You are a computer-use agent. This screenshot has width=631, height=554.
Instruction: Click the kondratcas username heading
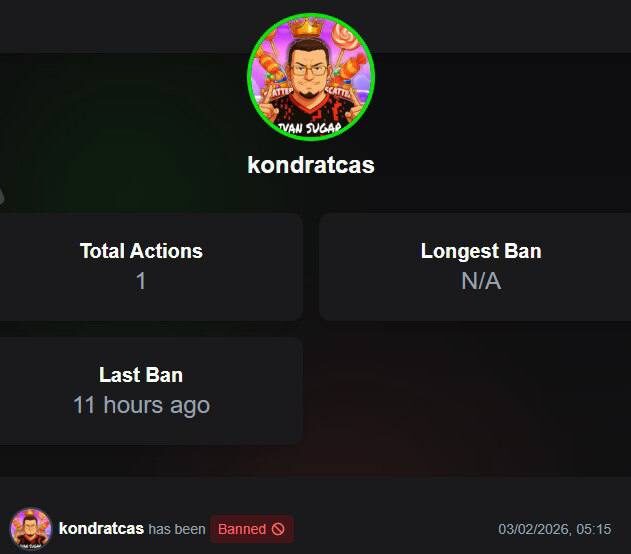pos(311,165)
